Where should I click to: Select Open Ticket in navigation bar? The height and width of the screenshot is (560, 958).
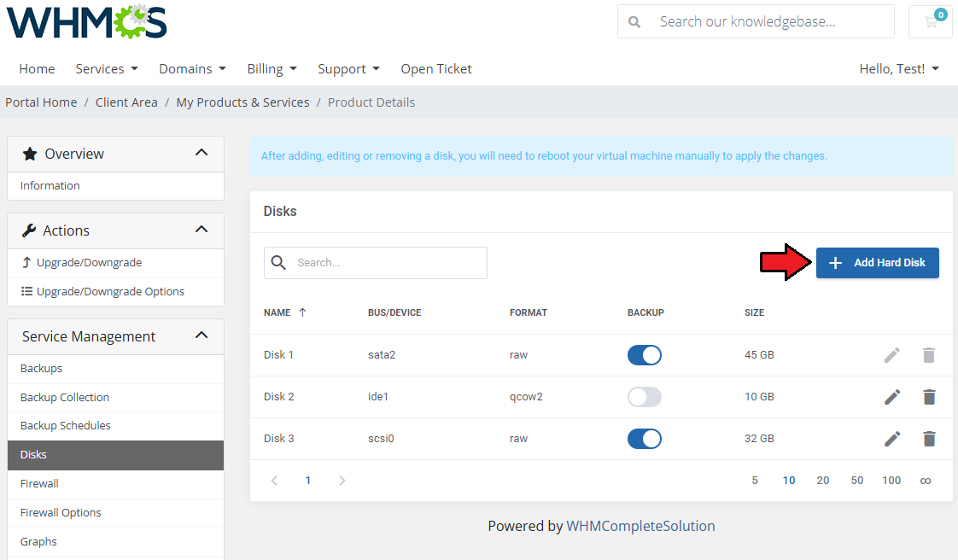(436, 69)
